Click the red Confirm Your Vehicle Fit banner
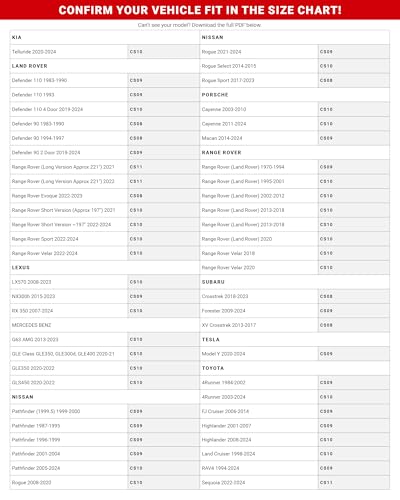The image size is (400, 500). (x=200, y=10)
